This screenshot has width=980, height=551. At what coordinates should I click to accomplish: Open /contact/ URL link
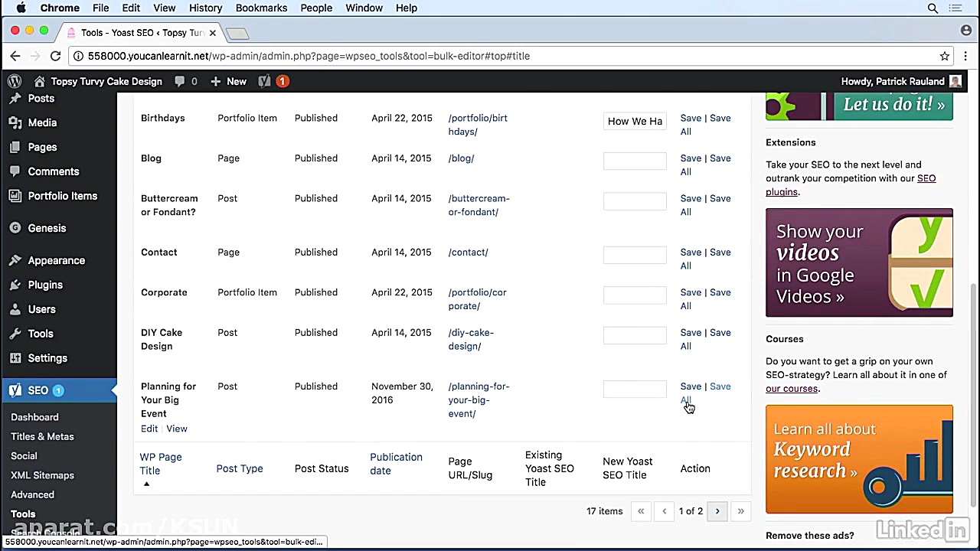[x=468, y=252]
